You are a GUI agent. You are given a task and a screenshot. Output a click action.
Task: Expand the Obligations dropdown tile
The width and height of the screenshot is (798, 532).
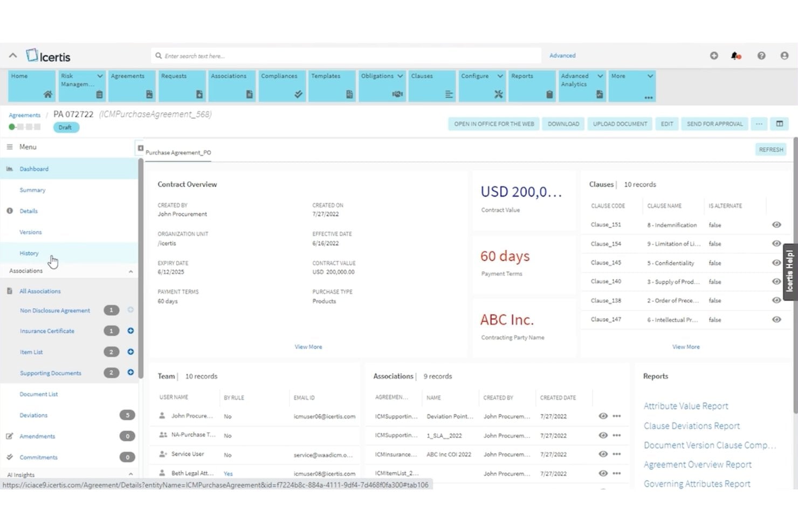tap(400, 76)
